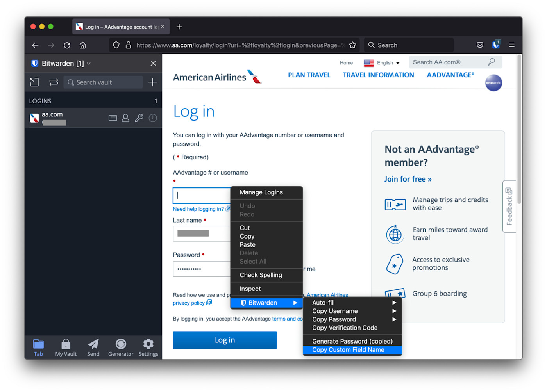Open Bitwarden Settings

[148, 347]
